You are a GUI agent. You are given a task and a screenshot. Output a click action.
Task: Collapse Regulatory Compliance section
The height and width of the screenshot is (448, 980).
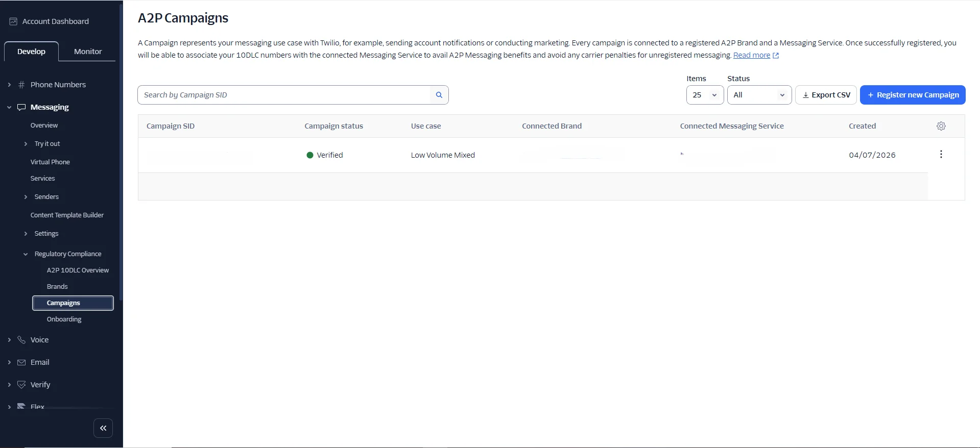pyautogui.click(x=26, y=254)
